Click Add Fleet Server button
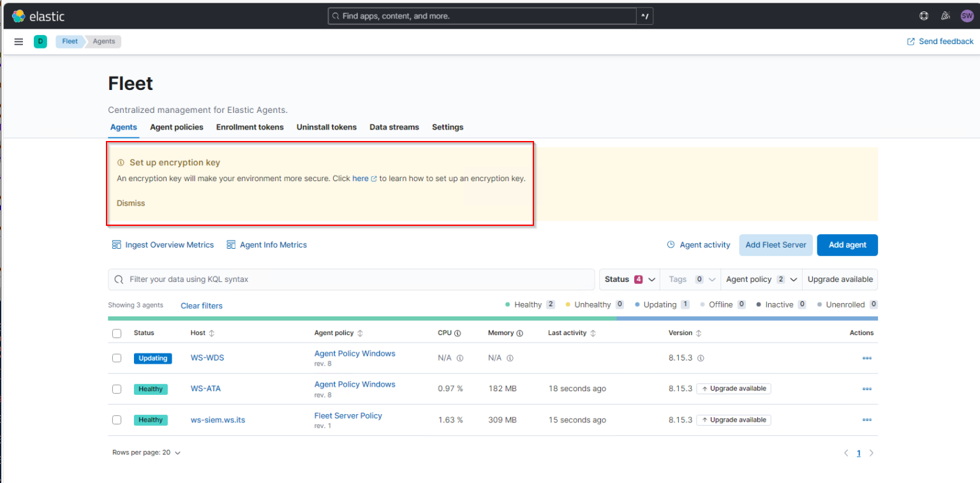Viewport: 980px width, 483px height. (776, 245)
